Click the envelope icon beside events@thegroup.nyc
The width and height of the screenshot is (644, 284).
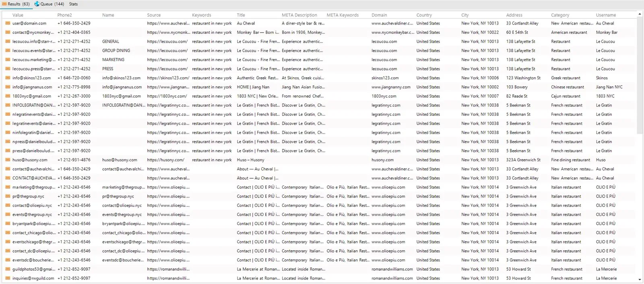click(8, 214)
